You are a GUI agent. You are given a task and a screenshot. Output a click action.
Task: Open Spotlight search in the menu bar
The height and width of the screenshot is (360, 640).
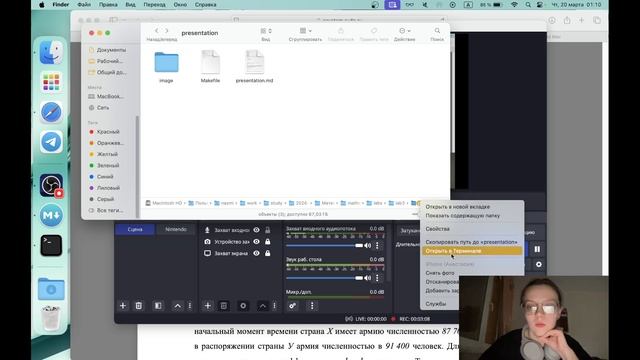(x=528, y=4)
